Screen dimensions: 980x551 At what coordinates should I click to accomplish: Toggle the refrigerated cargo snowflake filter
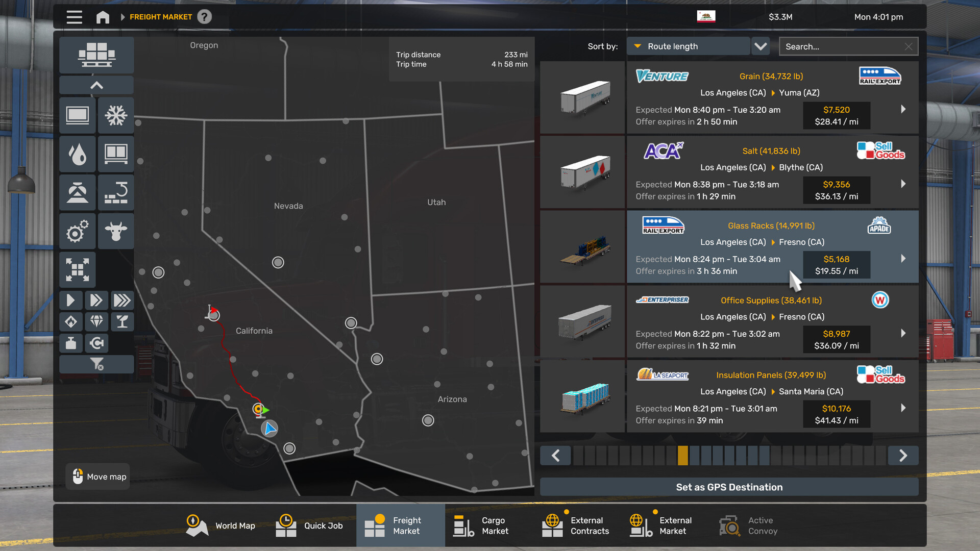coord(116,115)
